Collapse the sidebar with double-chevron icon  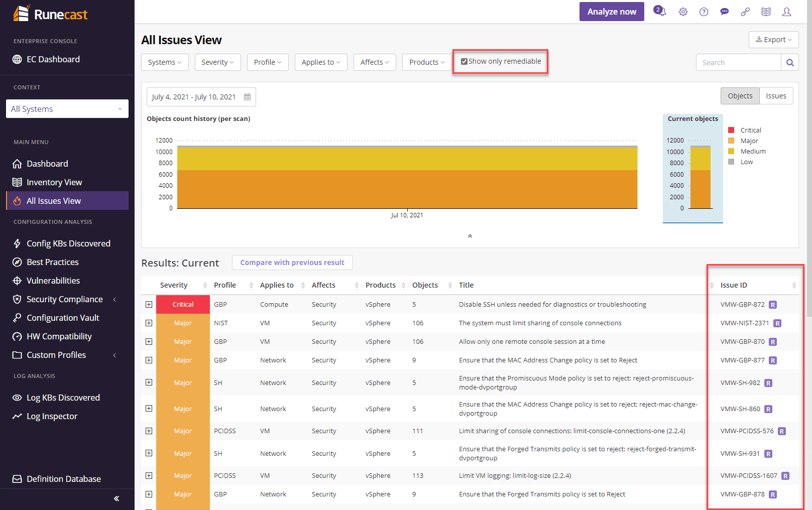coord(117,498)
